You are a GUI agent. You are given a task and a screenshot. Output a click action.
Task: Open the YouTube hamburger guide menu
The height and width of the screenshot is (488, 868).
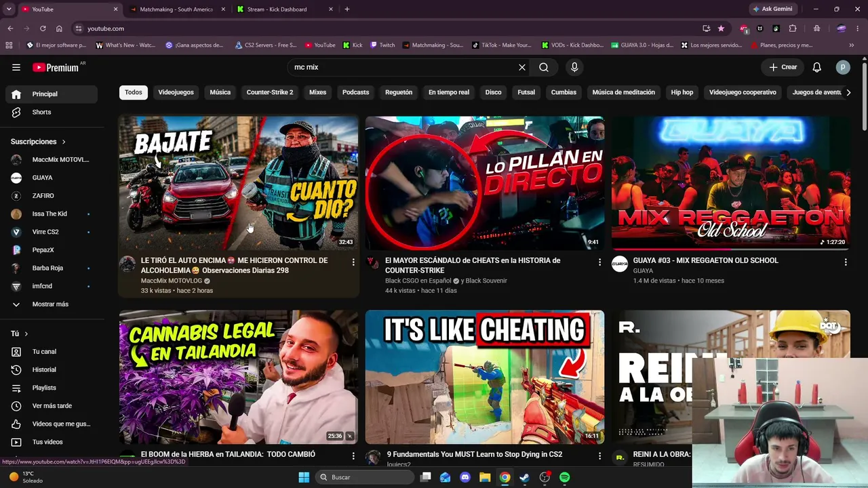[16, 67]
